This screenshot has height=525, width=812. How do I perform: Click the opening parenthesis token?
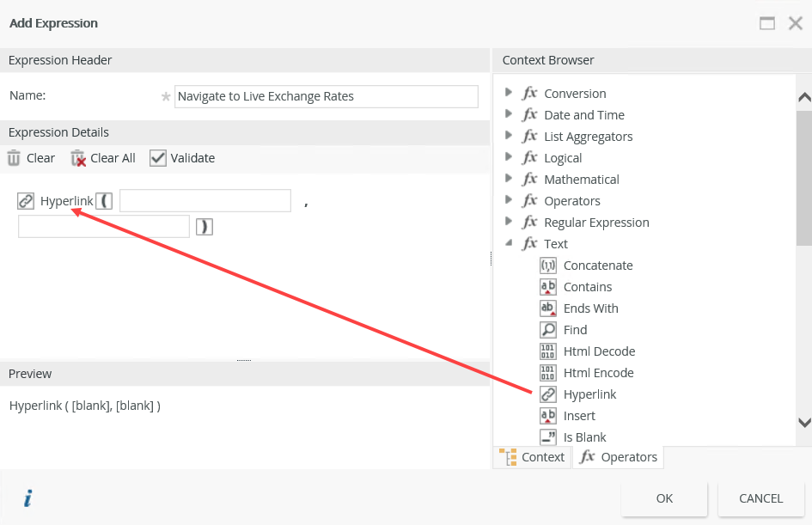point(104,201)
